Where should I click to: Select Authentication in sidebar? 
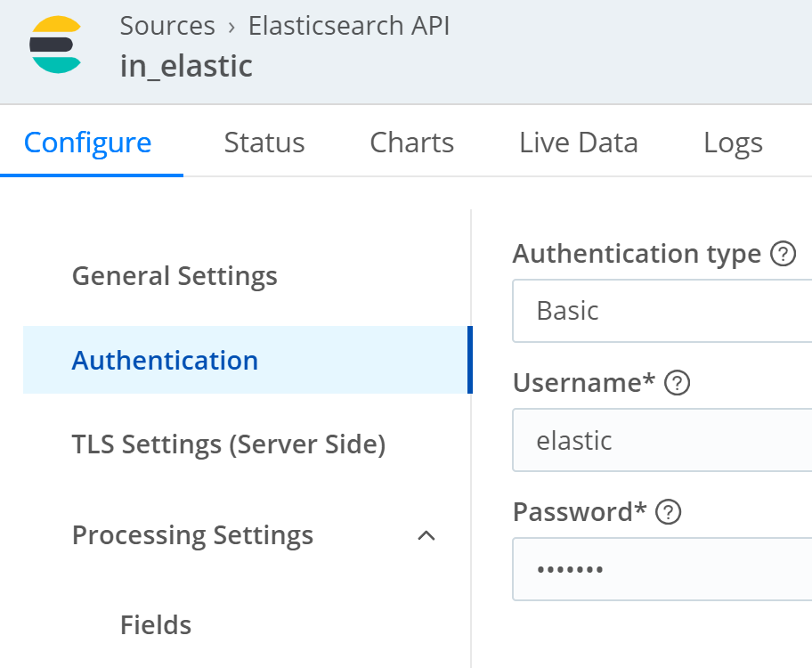click(x=165, y=361)
